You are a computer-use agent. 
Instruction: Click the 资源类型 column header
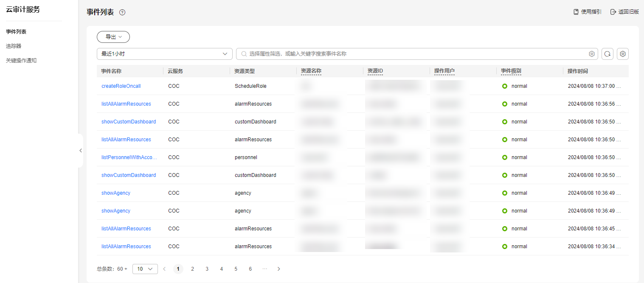pos(245,71)
